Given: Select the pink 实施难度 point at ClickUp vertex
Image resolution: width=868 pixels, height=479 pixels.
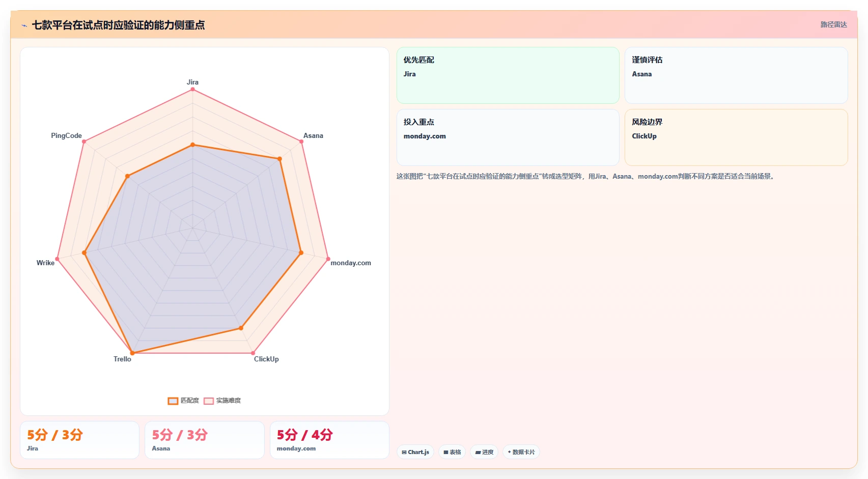Looking at the screenshot, I should [x=253, y=353].
